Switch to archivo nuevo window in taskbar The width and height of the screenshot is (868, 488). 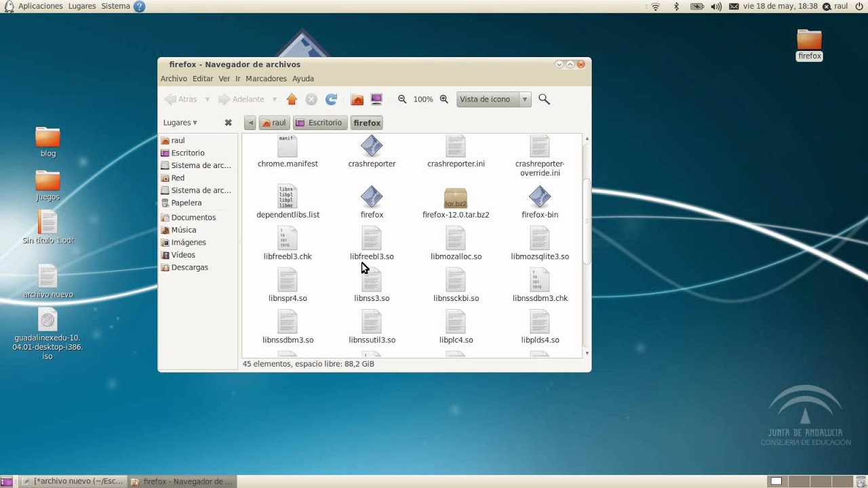tap(72, 481)
